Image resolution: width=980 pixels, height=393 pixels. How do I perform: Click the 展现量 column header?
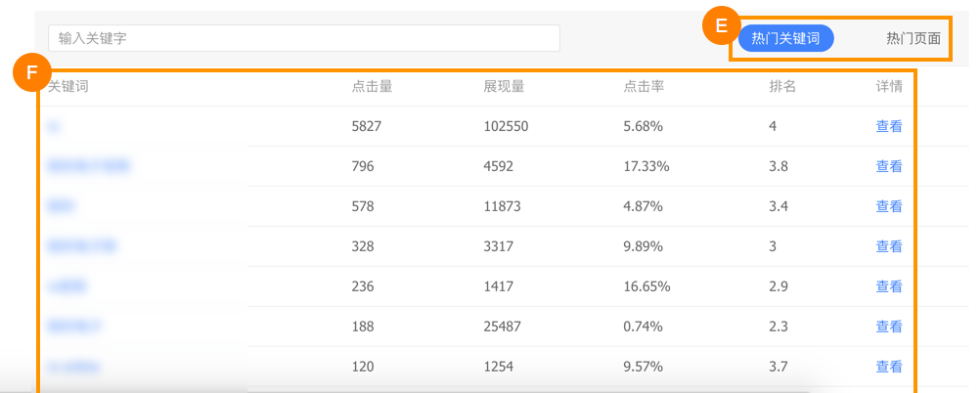(x=504, y=86)
